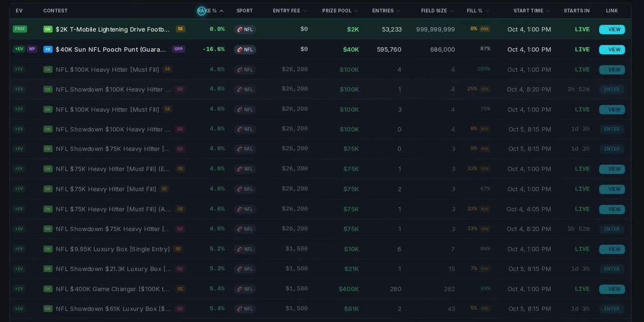Click VIEW for NFL $400K Game Changer
Screen dimensions: 644x322
click(612, 289)
